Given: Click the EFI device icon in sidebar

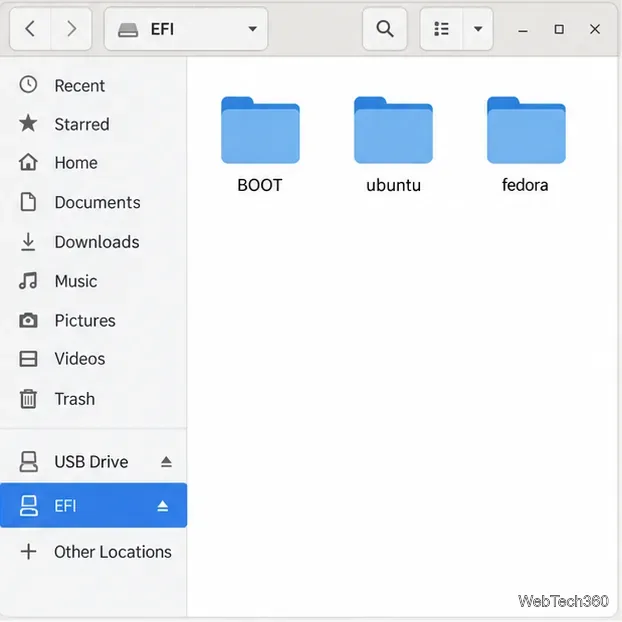Looking at the screenshot, I should 29,506.
